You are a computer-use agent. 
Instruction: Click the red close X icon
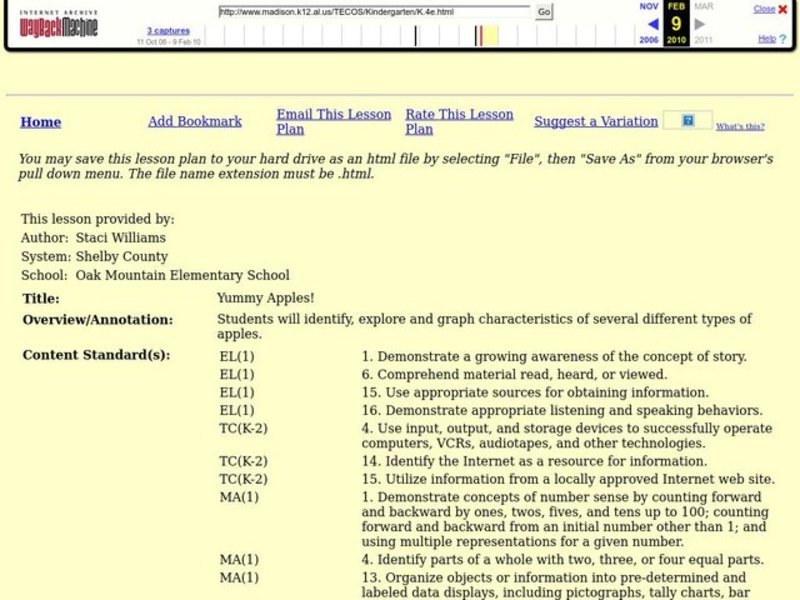point(783,9)
